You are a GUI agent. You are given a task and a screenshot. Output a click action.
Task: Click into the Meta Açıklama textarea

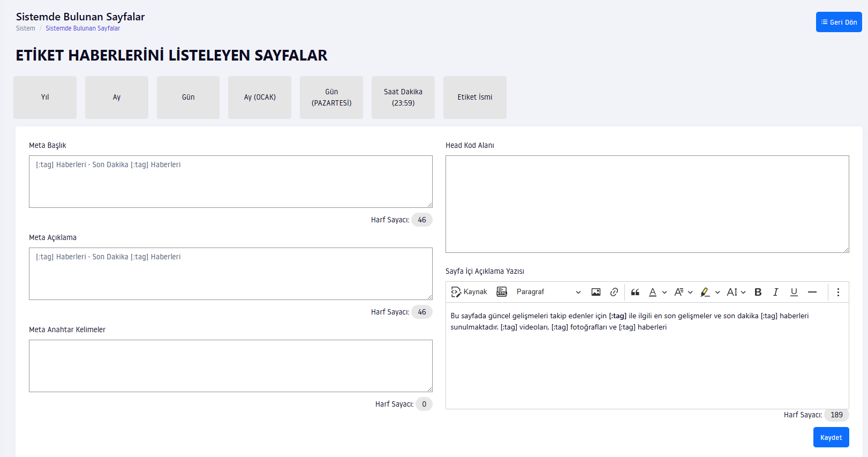pos(231,274)
